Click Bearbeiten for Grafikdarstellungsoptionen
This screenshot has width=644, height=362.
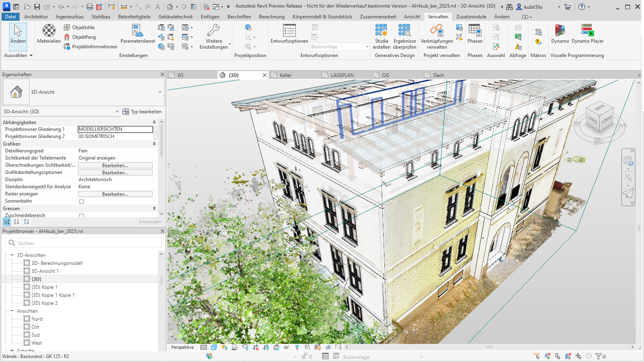115,173
